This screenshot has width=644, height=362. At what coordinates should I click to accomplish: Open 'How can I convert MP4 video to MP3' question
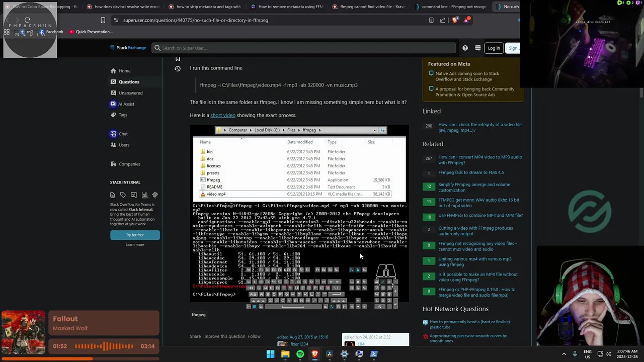point(480,160)
